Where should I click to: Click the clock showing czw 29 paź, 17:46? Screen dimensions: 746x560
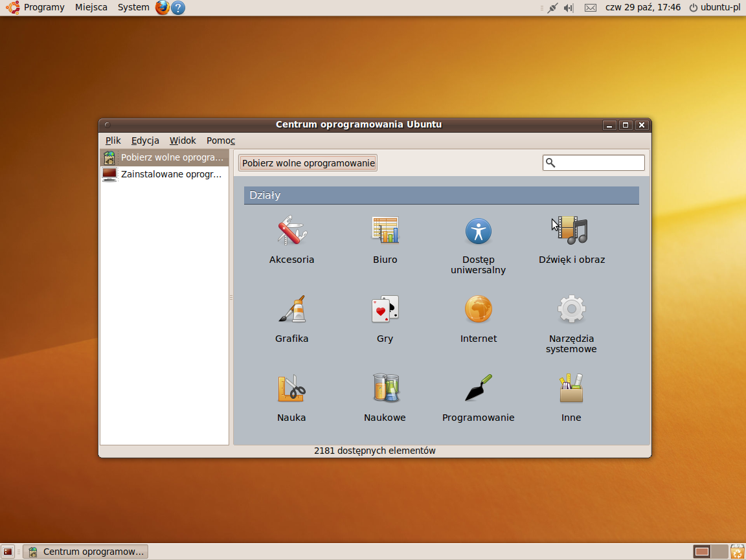(x=643, y=7)
